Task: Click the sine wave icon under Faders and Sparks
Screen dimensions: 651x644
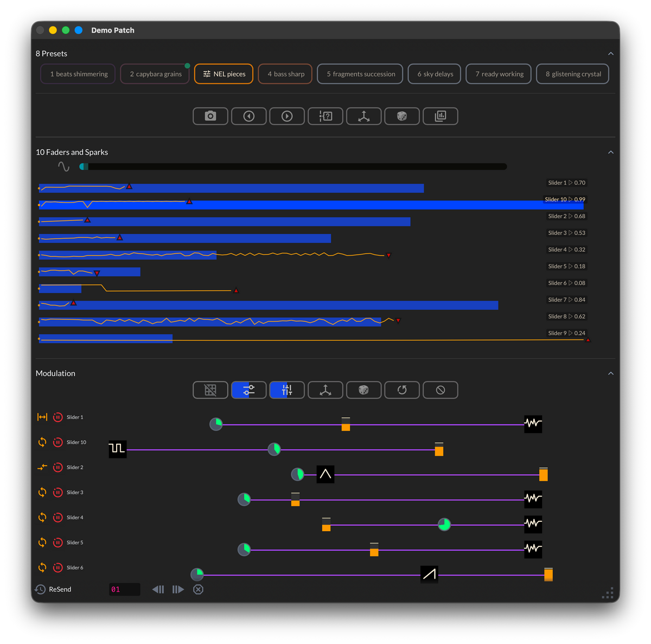Action: (x=63, y=167)
